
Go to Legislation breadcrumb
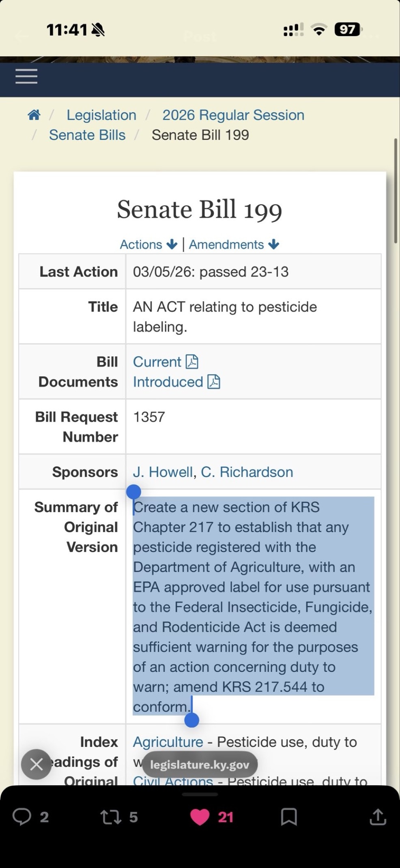point(101,115)
